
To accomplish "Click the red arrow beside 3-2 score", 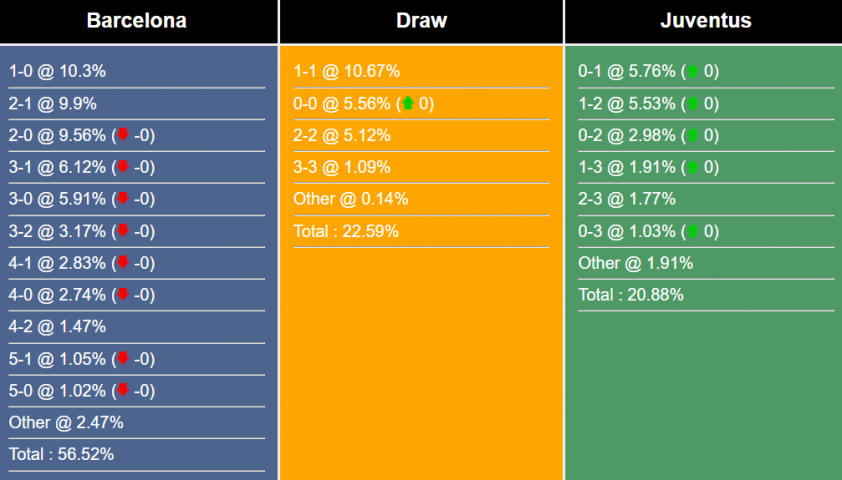I will click(123, 231).
